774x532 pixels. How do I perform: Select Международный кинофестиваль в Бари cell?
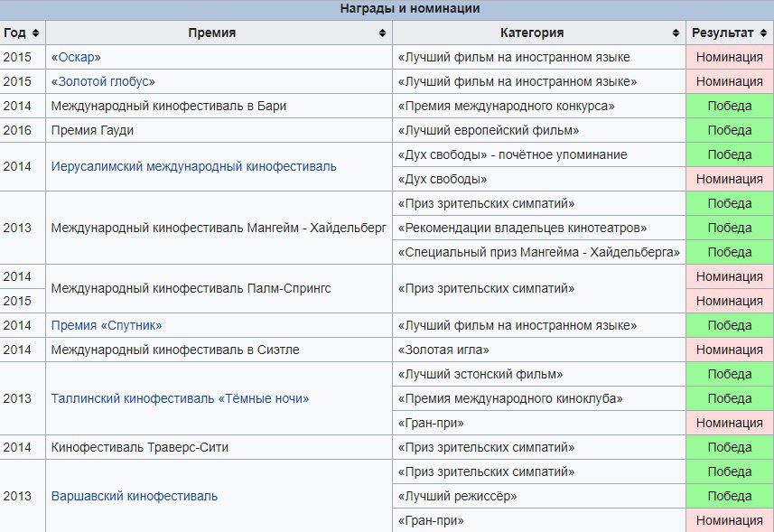[219, 106]
